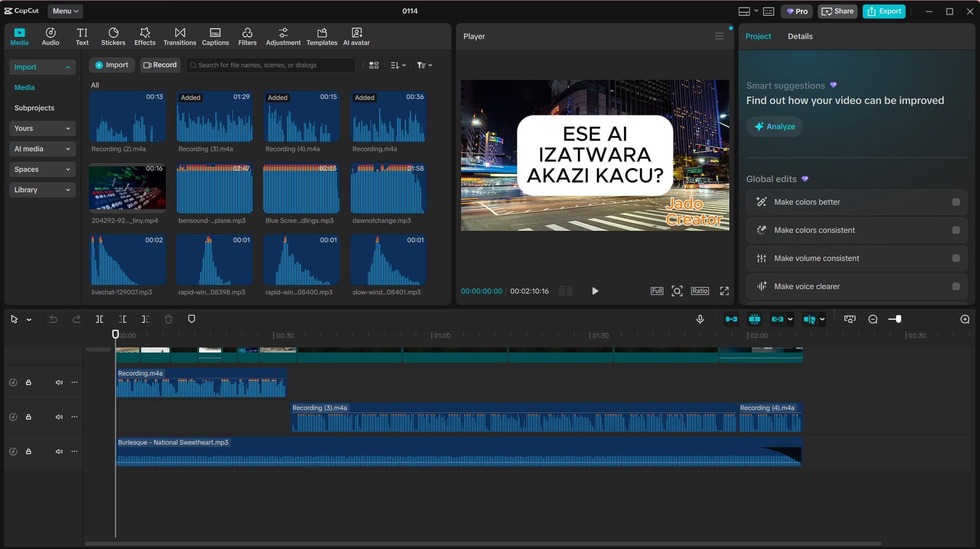Enable Make volume consistent
This screenshot has width=980, height=549.
click(956, 258)
